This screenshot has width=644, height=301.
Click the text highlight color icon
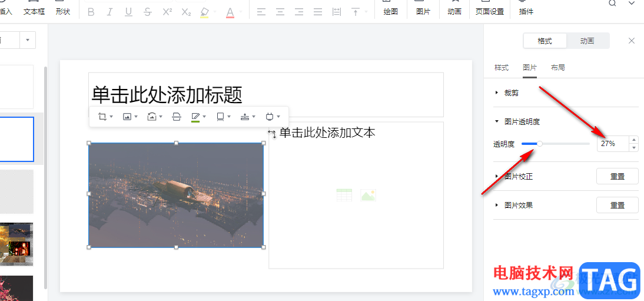click(204, 12)
